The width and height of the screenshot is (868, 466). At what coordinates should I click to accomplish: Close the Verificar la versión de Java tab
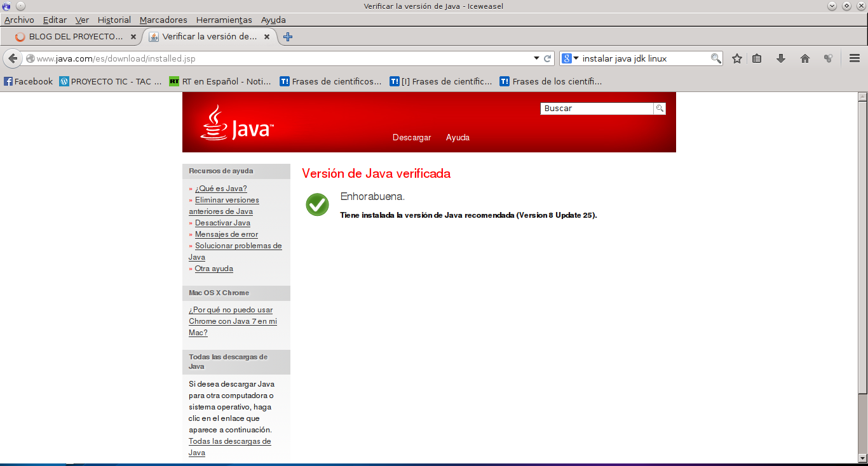[267, 37]
